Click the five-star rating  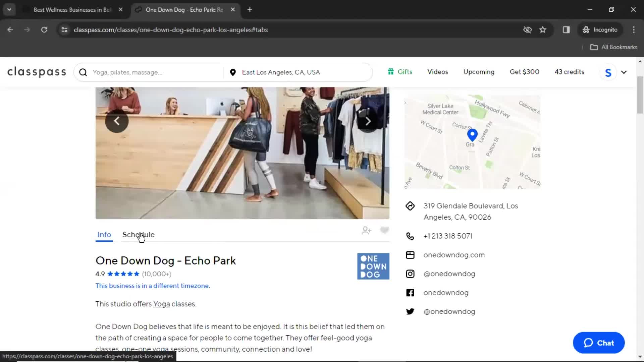[x=123, y=274]
